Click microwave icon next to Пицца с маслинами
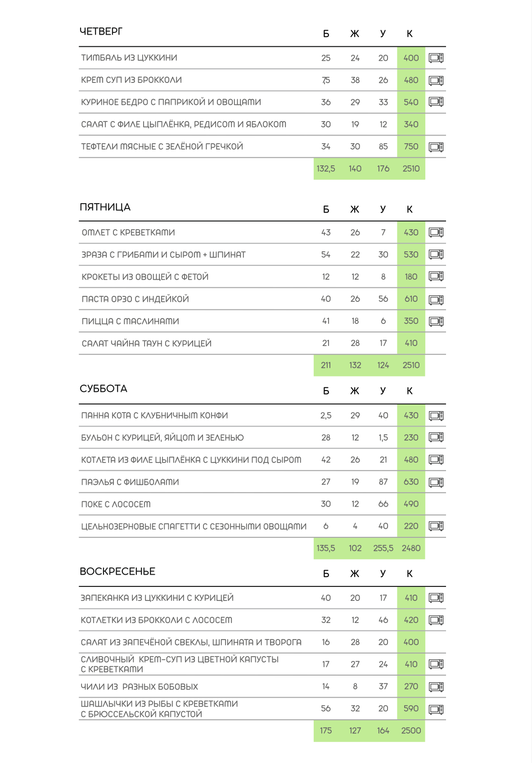 click(436, 321)
